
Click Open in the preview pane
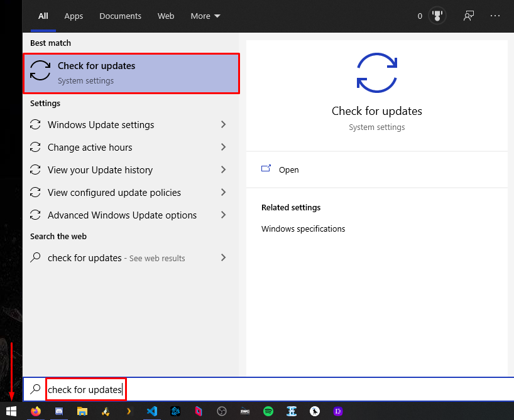coord(376,170)
